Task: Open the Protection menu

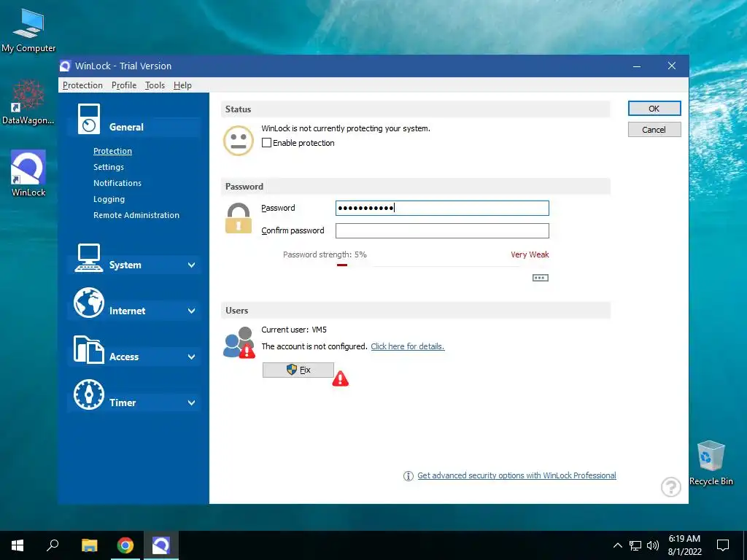Action: click(x=82, y=85)
